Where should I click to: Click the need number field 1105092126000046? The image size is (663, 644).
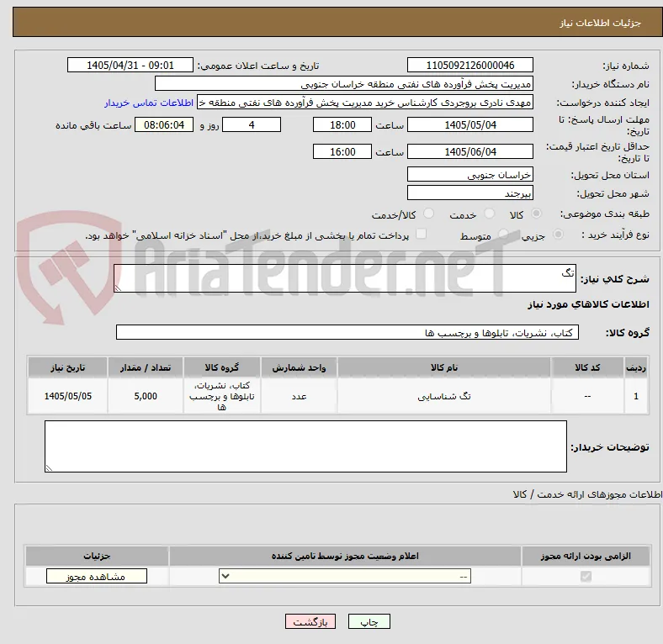coord(470,65)
